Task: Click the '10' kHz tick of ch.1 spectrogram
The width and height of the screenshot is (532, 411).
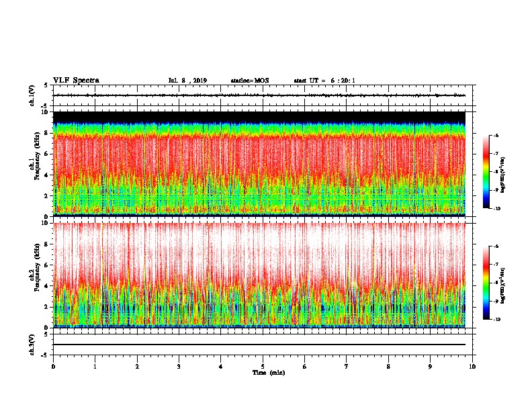Action: 45,112
